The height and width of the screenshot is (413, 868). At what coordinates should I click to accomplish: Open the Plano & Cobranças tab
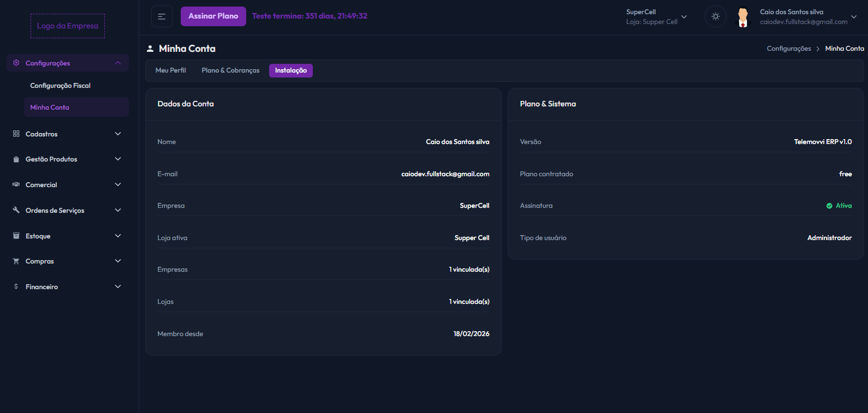pyautogui.click(x=230, y=70)
